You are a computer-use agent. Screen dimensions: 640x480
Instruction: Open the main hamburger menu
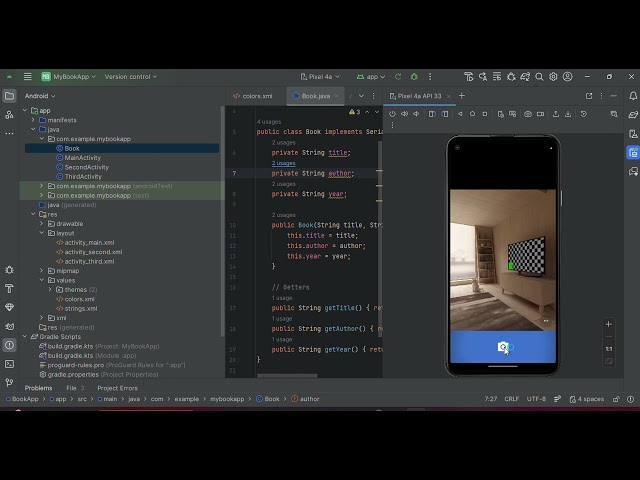(28, 76)
